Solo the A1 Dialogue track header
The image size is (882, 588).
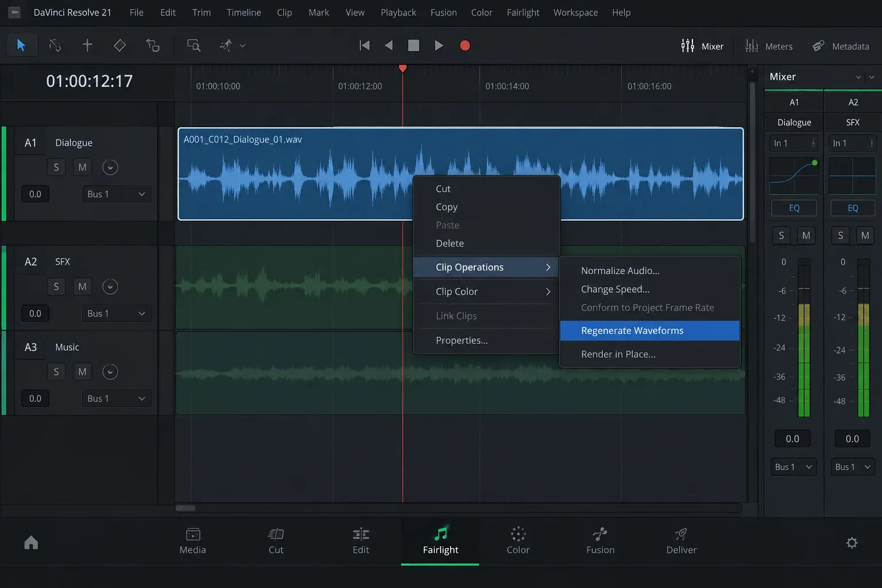tap(56, 167)
